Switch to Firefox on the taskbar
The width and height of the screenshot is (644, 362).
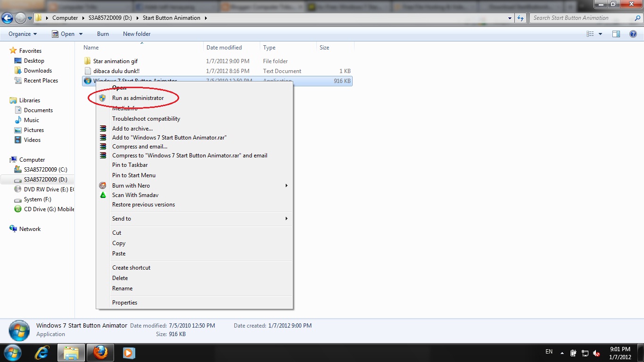(x=100, y=353)
